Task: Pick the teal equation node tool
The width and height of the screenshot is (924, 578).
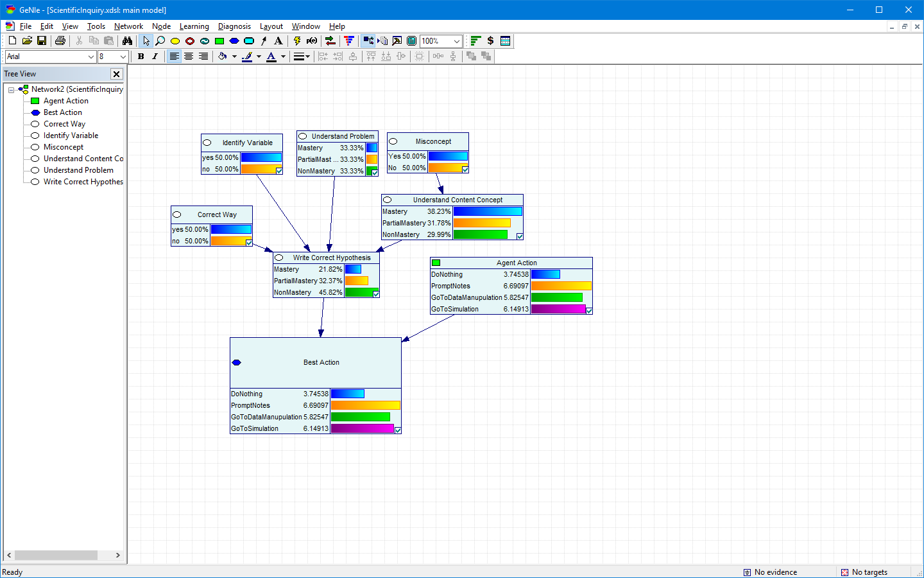Action: point(205,40)
